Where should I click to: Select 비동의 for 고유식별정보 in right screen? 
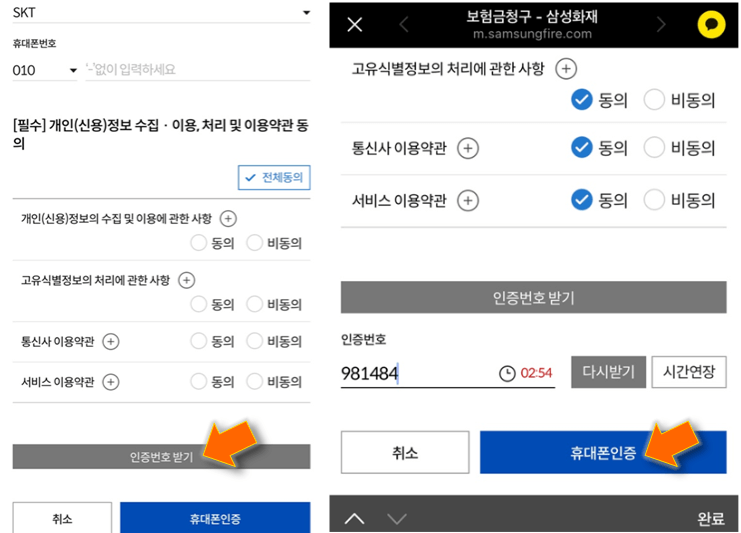655,100
